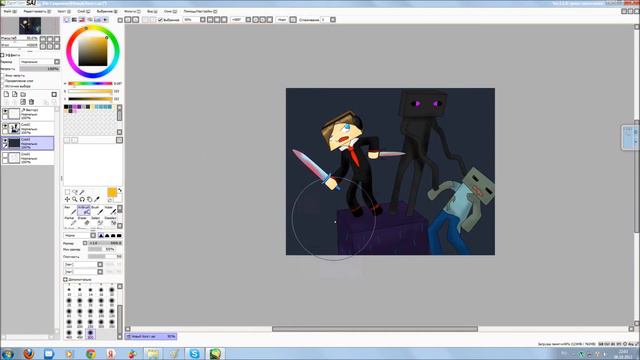
Task: Select the first sharpest brush edge shape
Action: coord(101,236)
